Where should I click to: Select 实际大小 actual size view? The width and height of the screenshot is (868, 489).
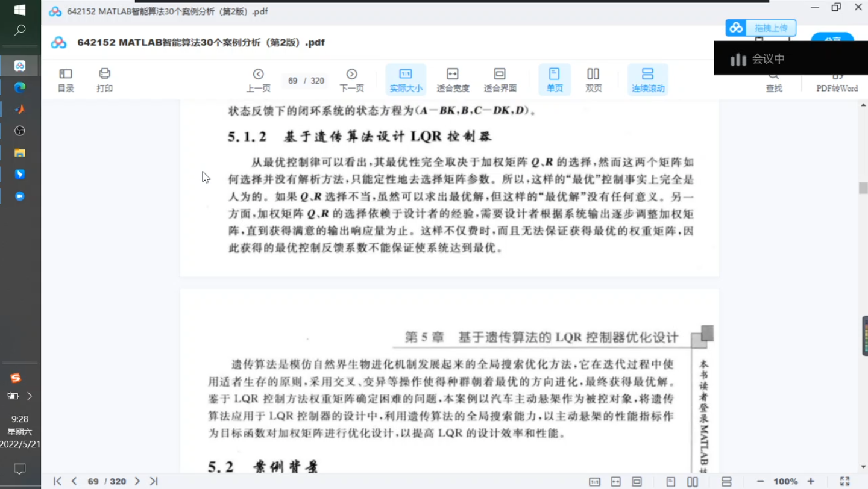406,79
